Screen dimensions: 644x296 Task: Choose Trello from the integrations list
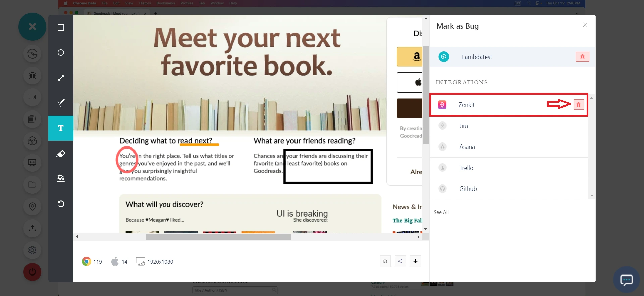(x=466, y=168)
